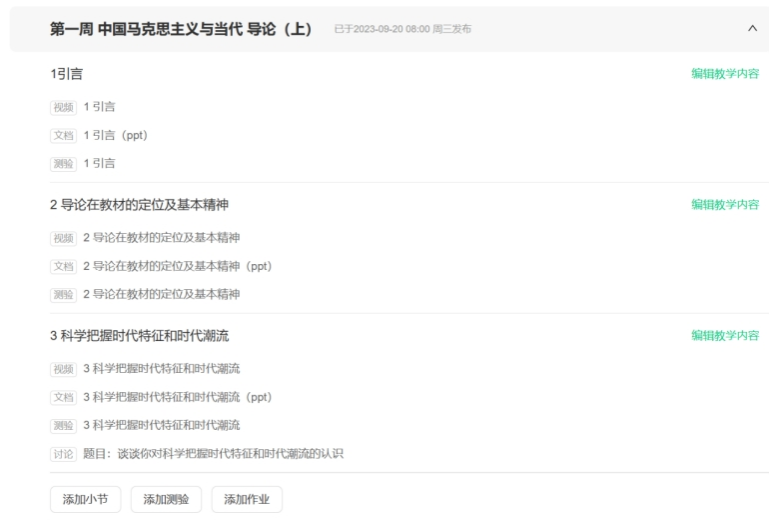Open quiz 3 科学把握时代特征和时代潮流
770x528 pixels.
coord(161,425)
